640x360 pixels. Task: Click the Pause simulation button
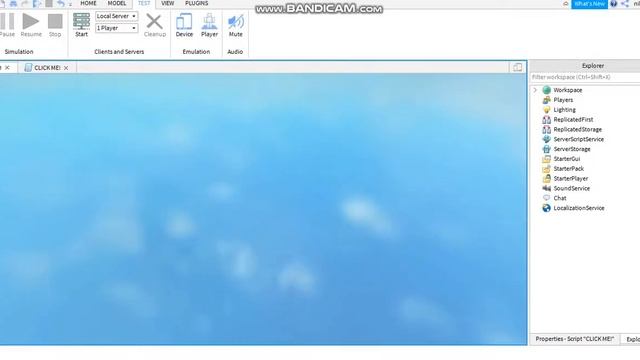tap(7, 25)
